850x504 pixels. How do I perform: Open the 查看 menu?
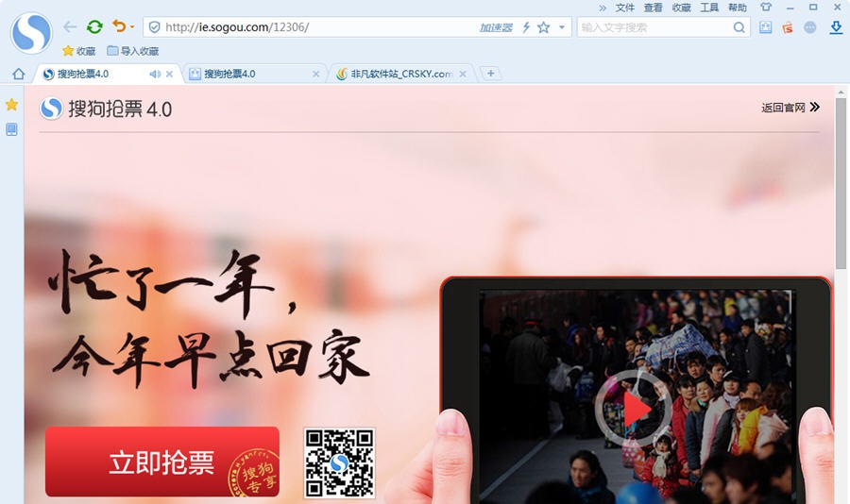653,8
